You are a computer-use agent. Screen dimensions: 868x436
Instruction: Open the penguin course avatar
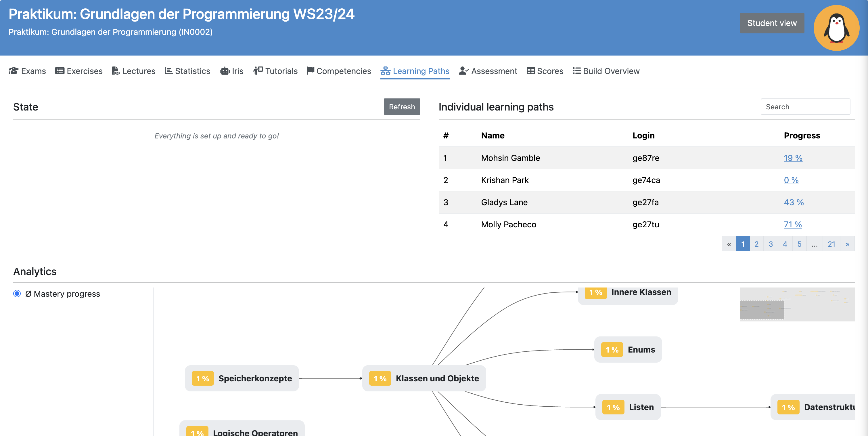(x=836, y=28)
